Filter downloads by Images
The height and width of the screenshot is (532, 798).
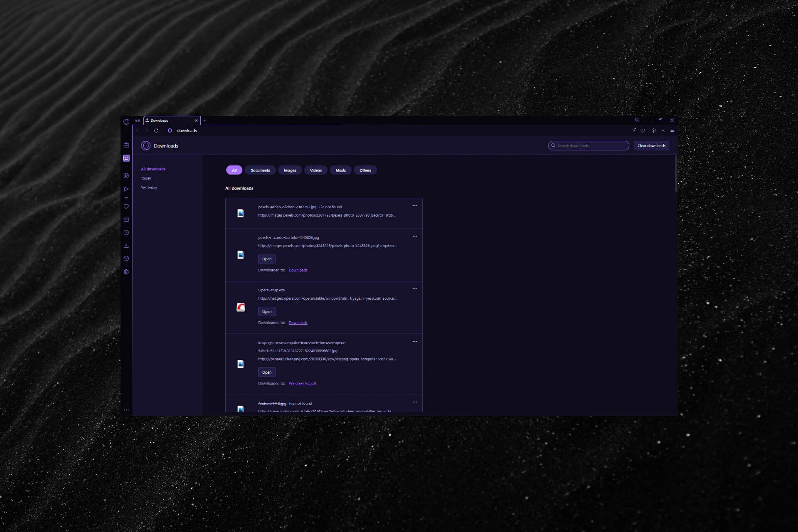click(290, 170)
